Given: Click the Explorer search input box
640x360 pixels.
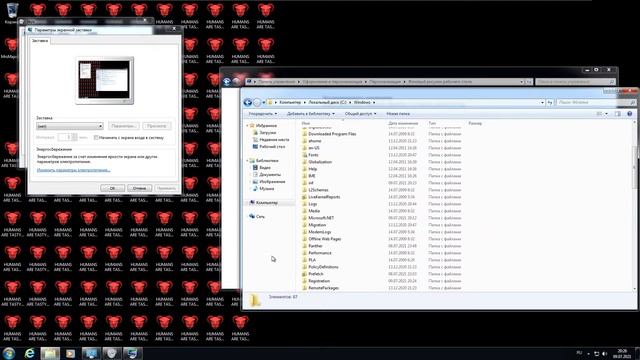Looking at the screenshot, I should pyautogui.click(x=596, y=102).
